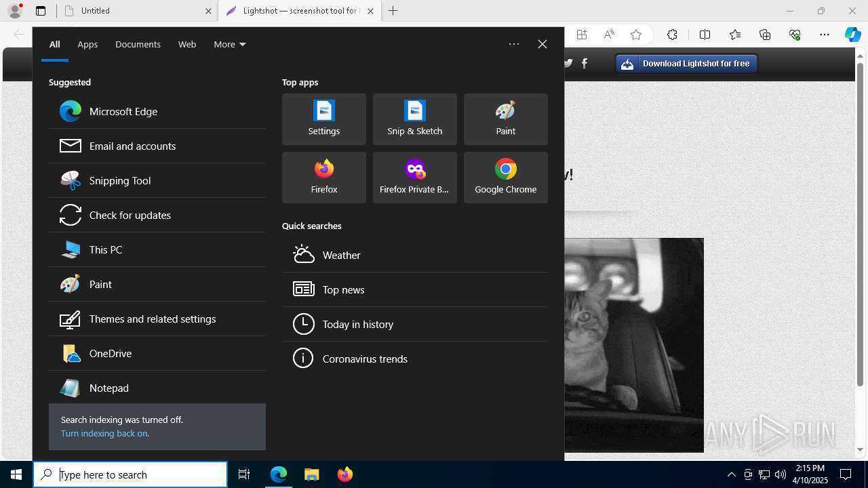
Task: Open search panel options ellipsis
Action: [514, 44]
